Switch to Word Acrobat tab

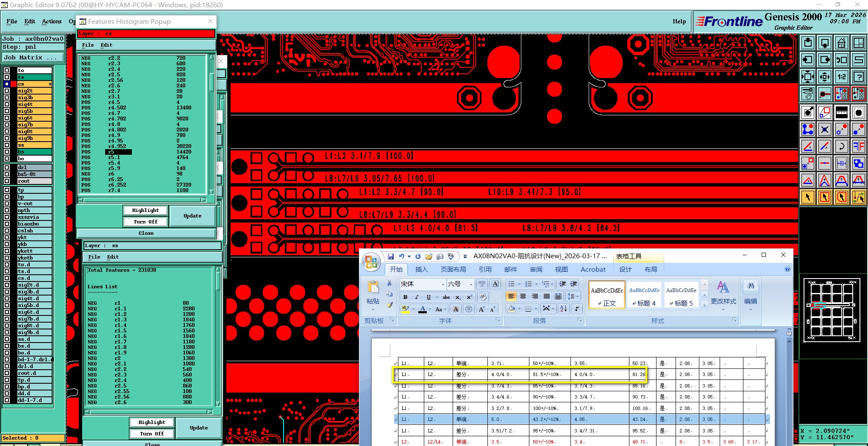click(x=593, y=269)
